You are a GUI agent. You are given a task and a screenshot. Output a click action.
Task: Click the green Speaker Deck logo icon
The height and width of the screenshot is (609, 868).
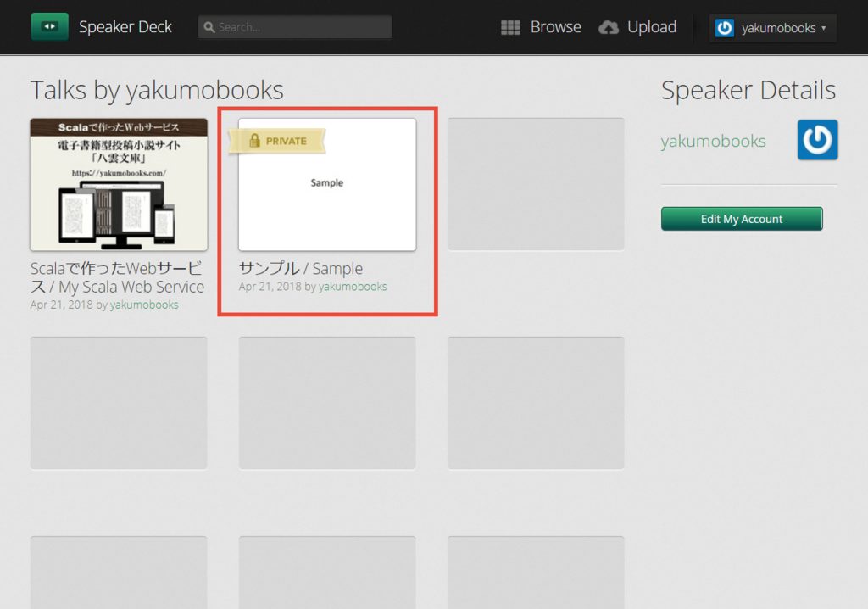50,26
